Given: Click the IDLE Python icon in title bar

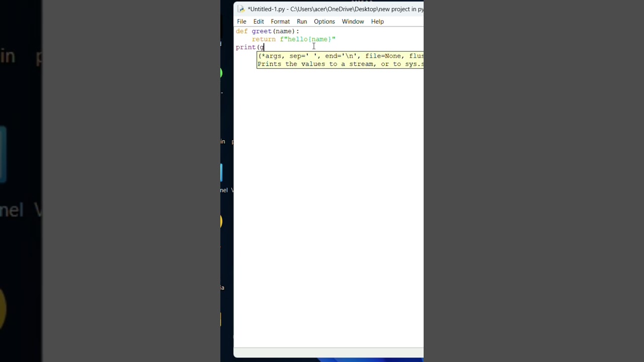Looking at the screenshot, I should point(241,9).
